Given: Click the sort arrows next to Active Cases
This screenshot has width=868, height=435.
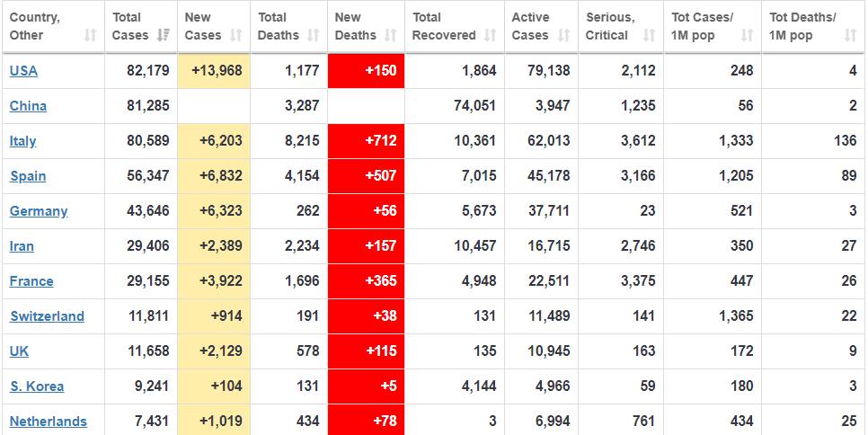Looking at the screenshot, I should [564, 36].
